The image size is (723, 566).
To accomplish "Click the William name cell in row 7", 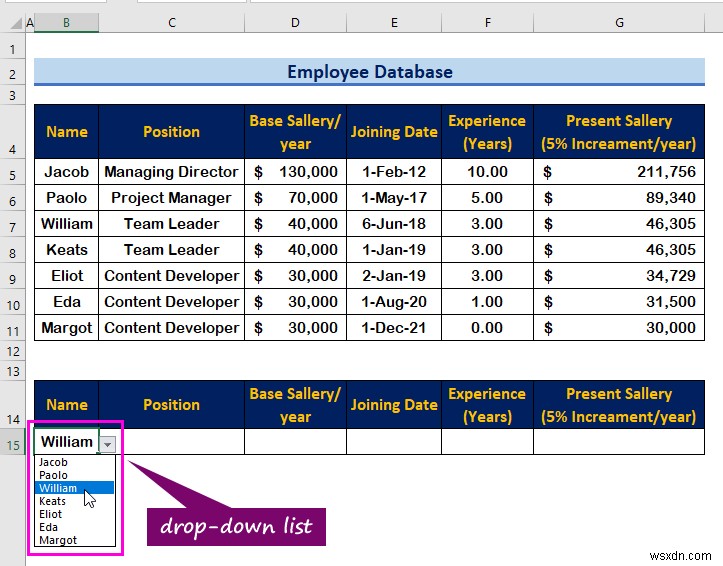I will [66, 224].
